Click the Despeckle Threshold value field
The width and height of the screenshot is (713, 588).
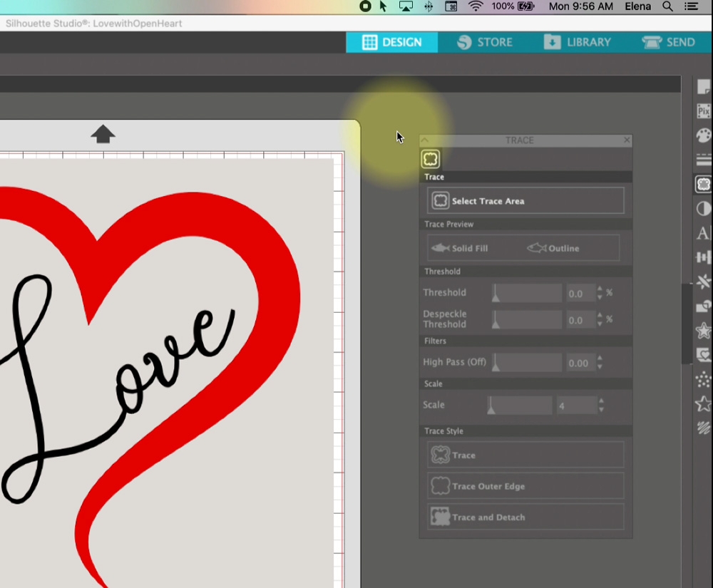pos(580,320)
